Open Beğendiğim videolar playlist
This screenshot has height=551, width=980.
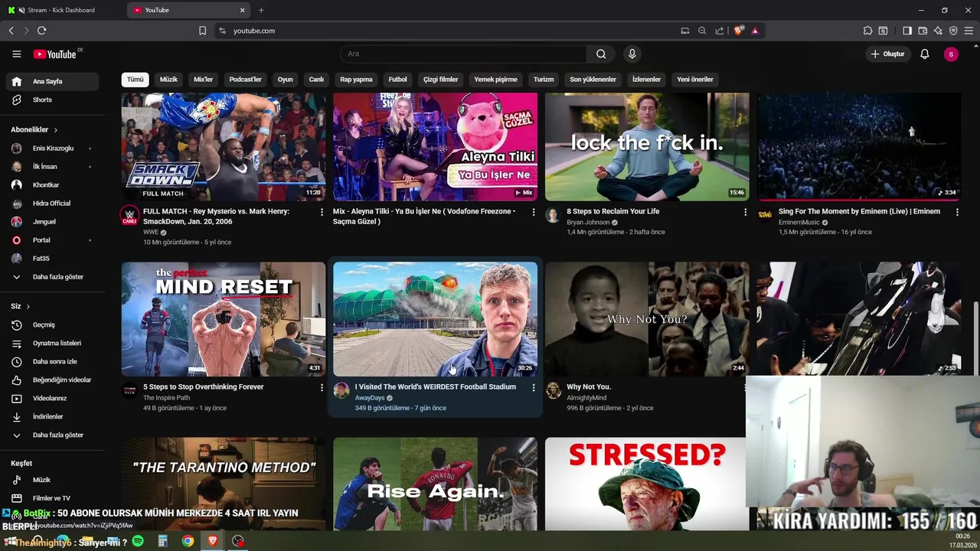tap(52, 380)
